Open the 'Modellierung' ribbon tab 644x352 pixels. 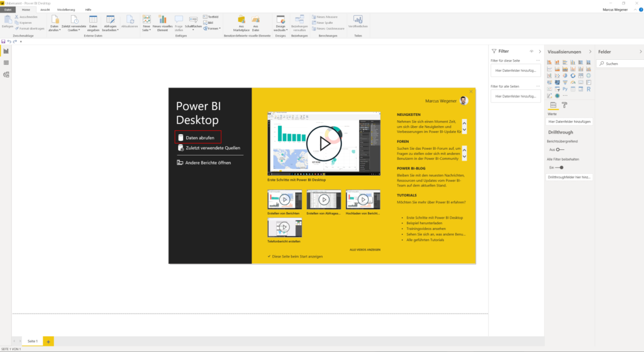(65, 10)
